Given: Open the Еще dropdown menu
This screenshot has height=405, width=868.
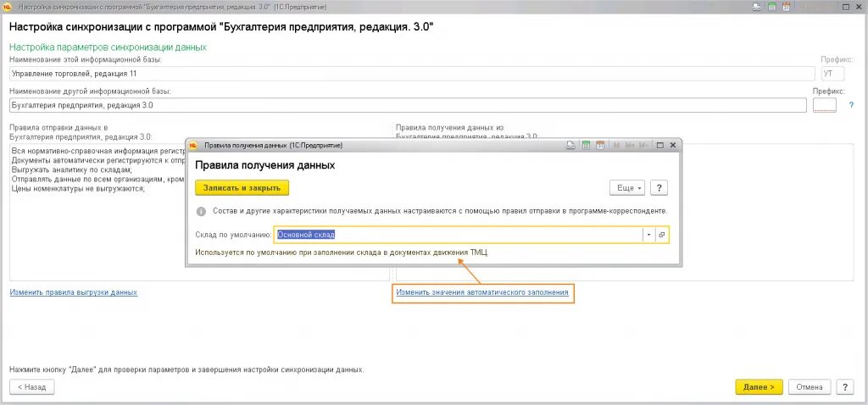Looking at the screenshot, I should [628, 188].
